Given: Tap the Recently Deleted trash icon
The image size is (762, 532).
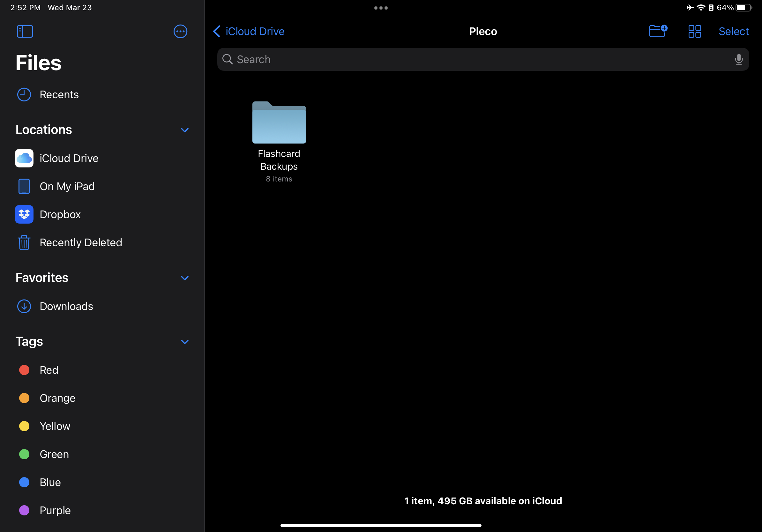Looking at the screenshot, I should 24,242.
